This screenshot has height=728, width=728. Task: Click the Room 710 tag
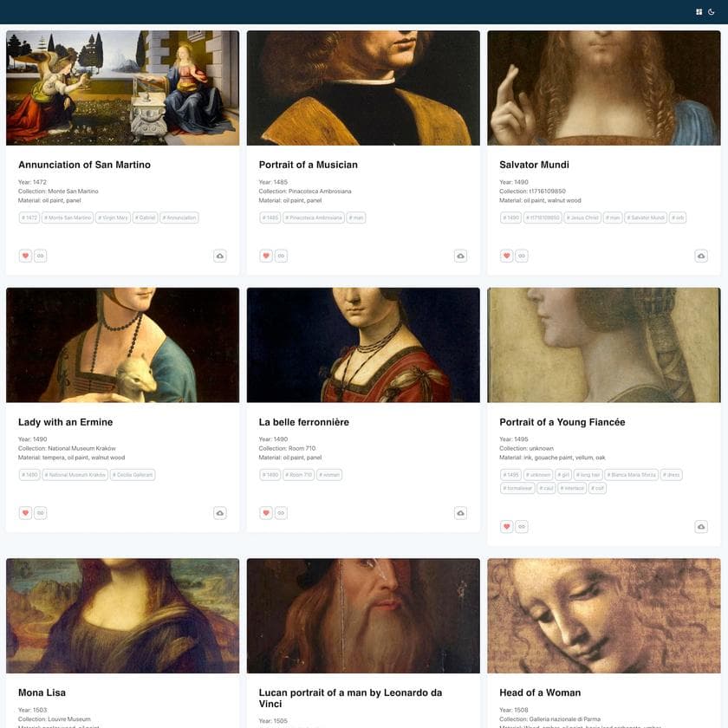(x=298, y=475)
